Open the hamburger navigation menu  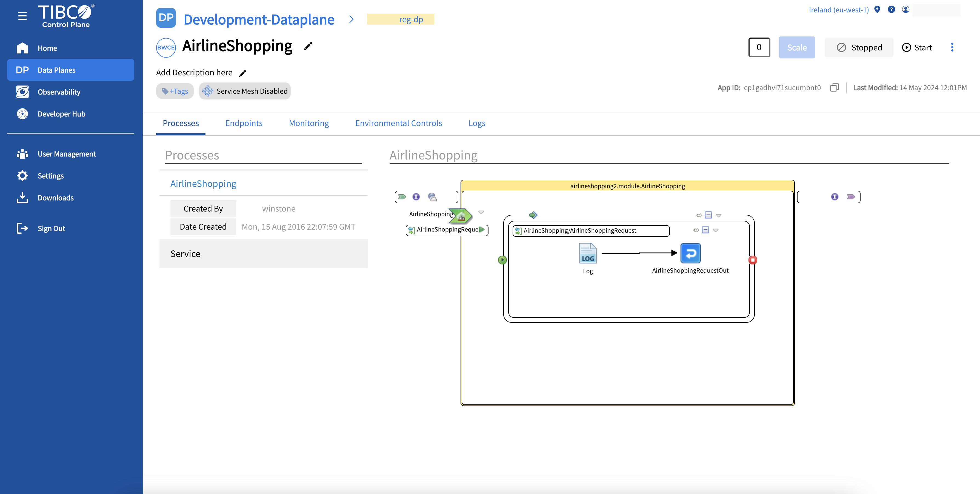22,16
